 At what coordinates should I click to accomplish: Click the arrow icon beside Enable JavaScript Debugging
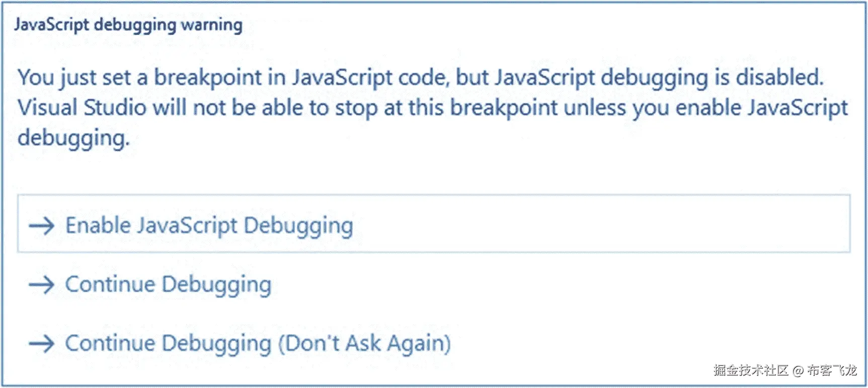[x=43, y=225]
